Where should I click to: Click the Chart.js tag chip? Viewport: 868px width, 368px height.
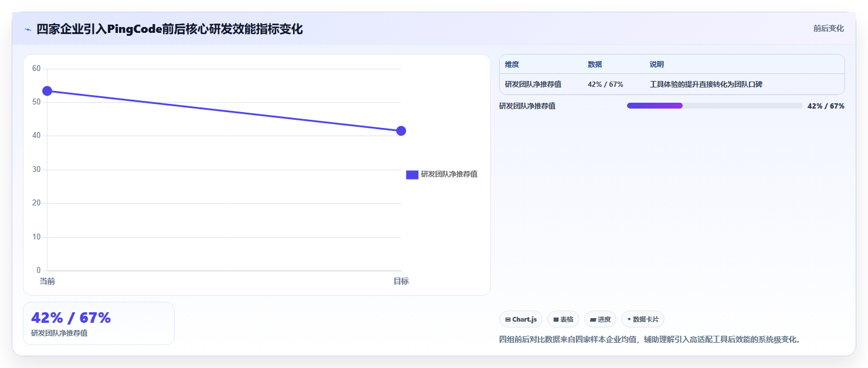click(521, 319)
